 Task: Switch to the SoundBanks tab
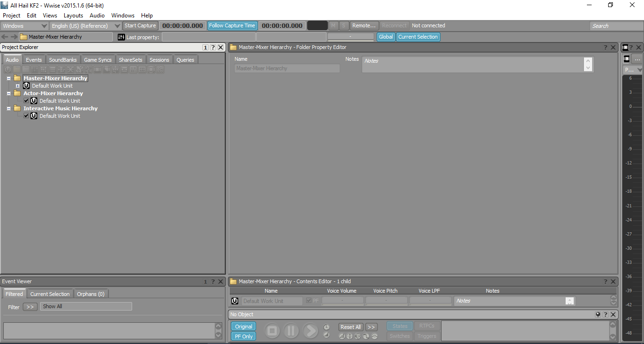(63, 60)
